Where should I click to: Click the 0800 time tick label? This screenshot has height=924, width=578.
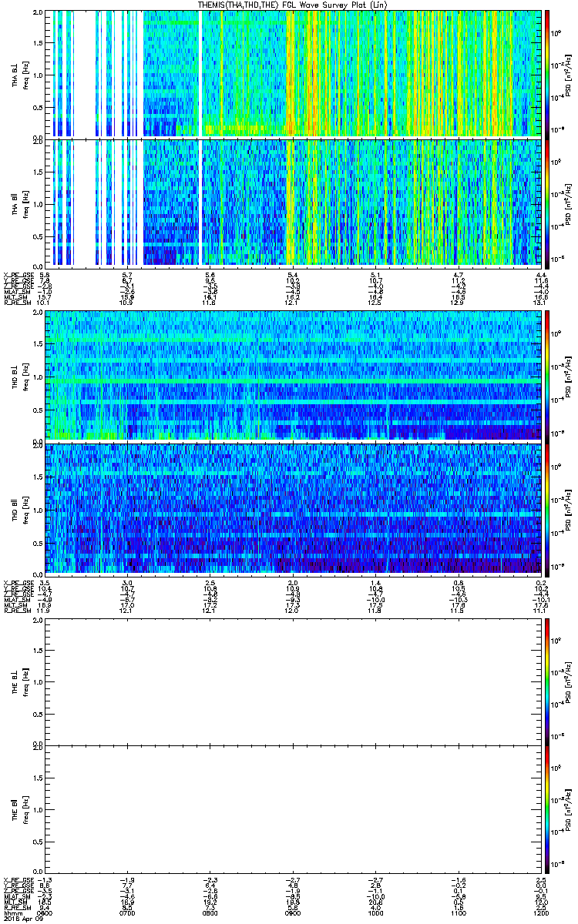point(210,912)
